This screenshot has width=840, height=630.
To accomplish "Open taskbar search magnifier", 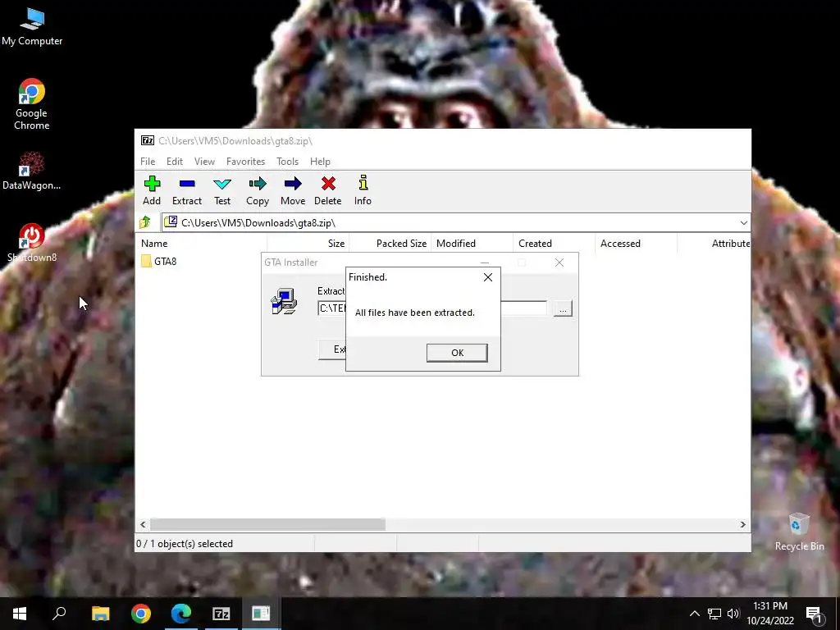I will (x=59, y=614).
